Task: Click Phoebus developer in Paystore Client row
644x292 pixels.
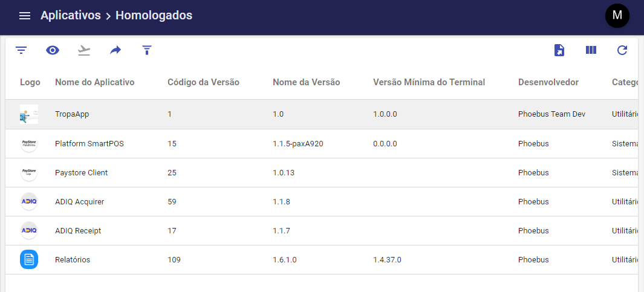Action: (533, 173)
